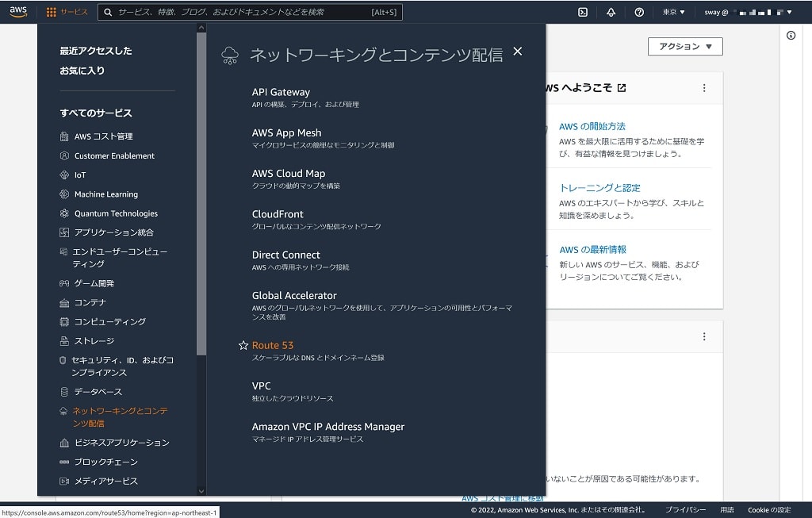Screen dimensions: 812x518
Task: Click the ネットワーキングとコンテンツ配信 sidebar icon
Action: [63, 411]
